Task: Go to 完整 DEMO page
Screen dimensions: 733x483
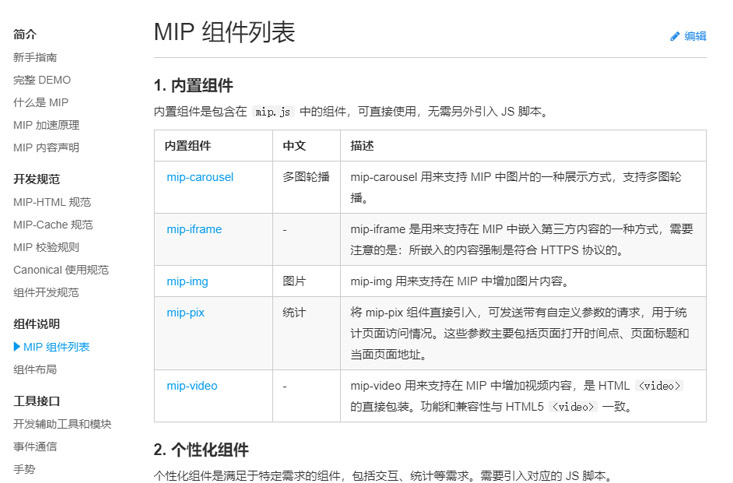Action: pos(42,80)
